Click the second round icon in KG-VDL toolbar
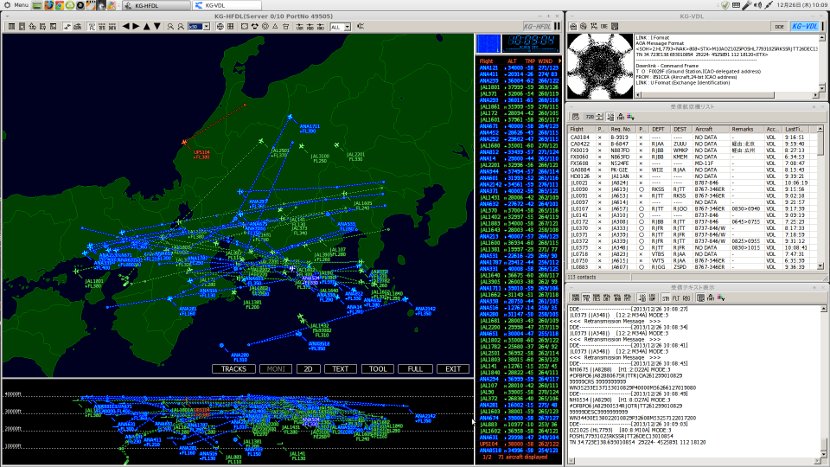The width and height of the screenshot is (830, 467). (583, 26)
